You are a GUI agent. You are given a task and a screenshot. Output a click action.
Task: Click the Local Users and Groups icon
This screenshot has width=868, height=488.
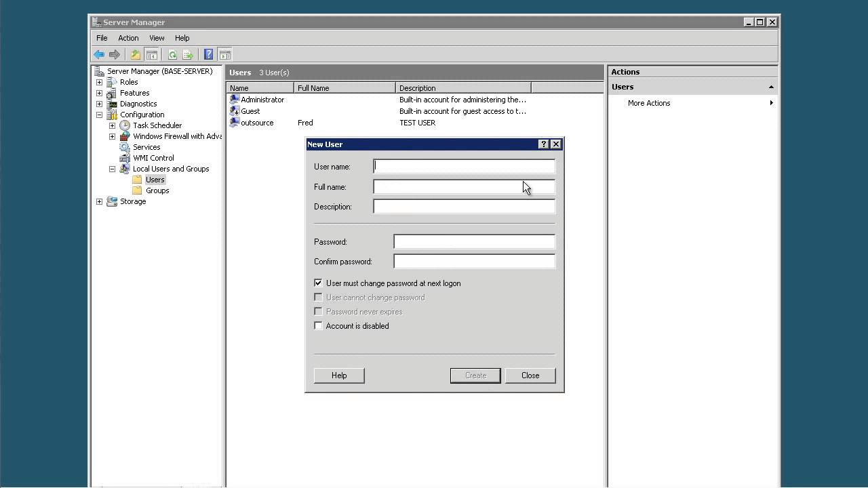(125, 169)
